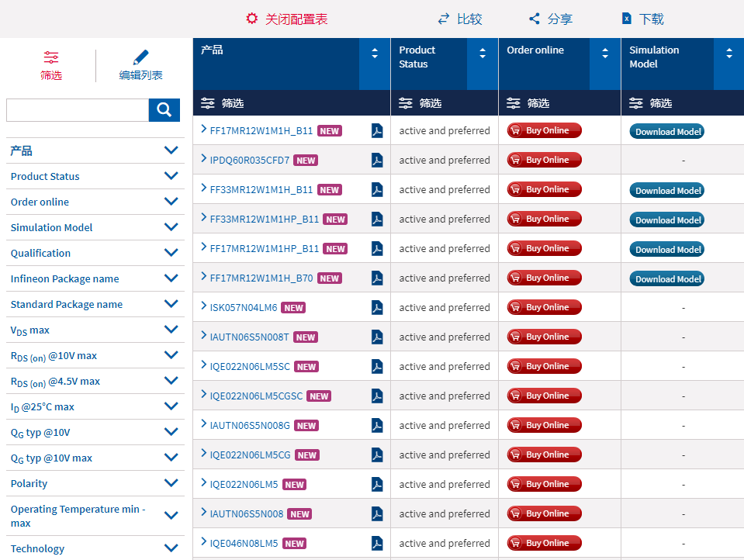
Task: Expand RDS(on) @10V max filter
Action: click(x=171, y=355)
